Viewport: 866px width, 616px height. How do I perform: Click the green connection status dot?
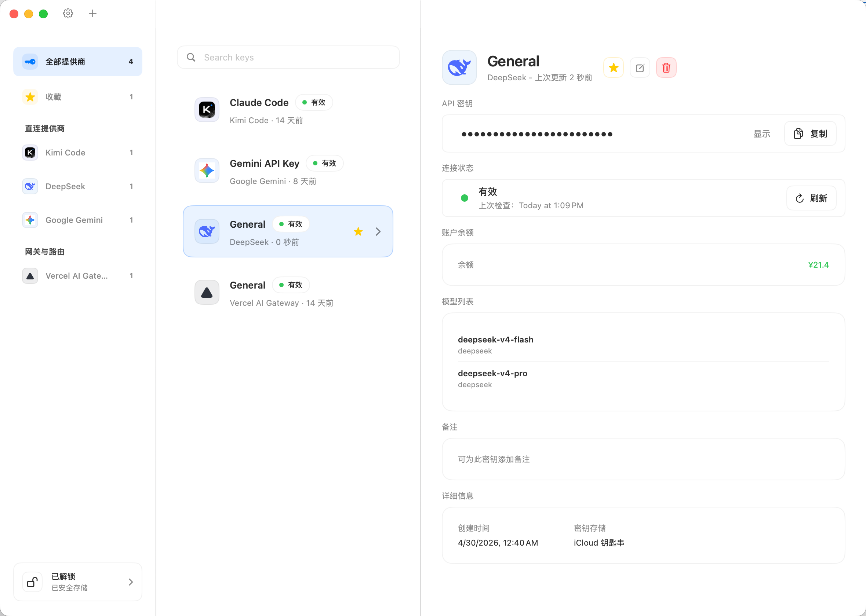(x=465, y=198)
